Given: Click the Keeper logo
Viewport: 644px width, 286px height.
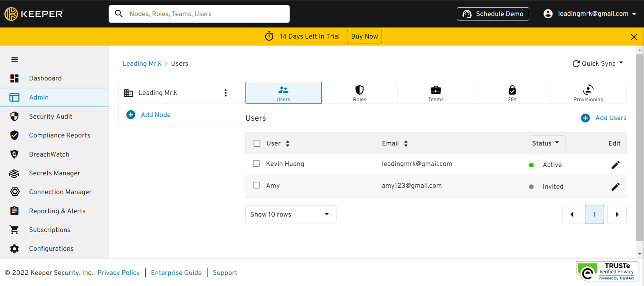Looking at the screenshot, I should (34, 14).
